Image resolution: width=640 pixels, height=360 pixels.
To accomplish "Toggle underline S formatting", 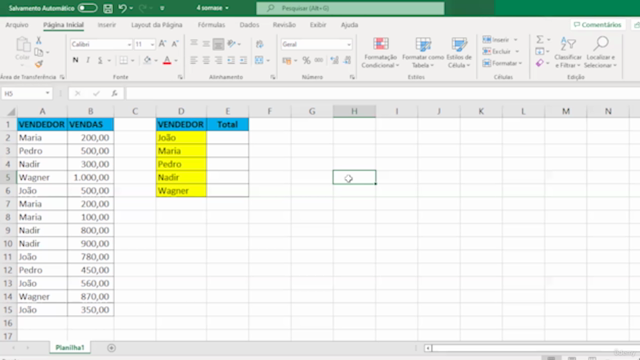I will pos(100,60).
